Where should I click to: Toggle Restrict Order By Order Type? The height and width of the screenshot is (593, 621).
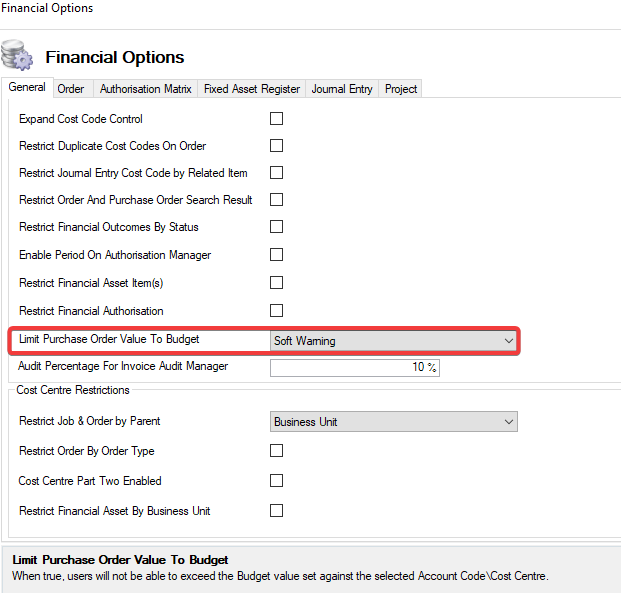277,451
